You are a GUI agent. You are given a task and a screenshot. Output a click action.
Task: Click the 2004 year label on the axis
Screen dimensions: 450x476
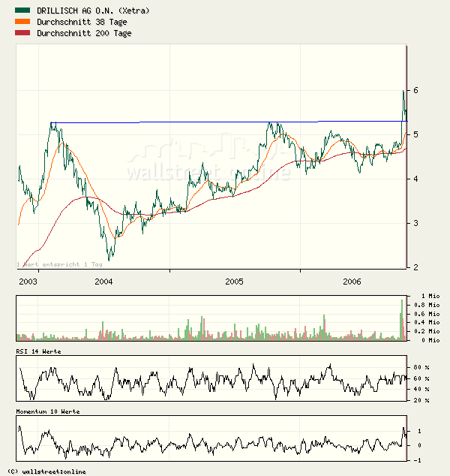coord(103,282)
